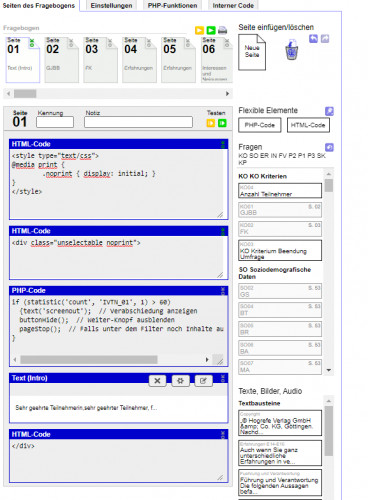
Task: Select page 01 Text (Intro) thumbnail
Action: pos(22,60)
